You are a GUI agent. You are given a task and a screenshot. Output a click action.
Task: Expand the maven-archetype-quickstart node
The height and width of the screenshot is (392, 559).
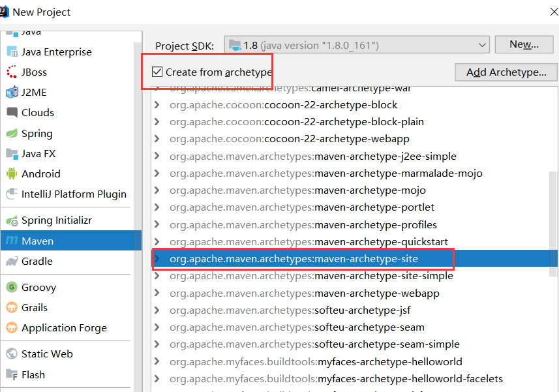[157, 241]
